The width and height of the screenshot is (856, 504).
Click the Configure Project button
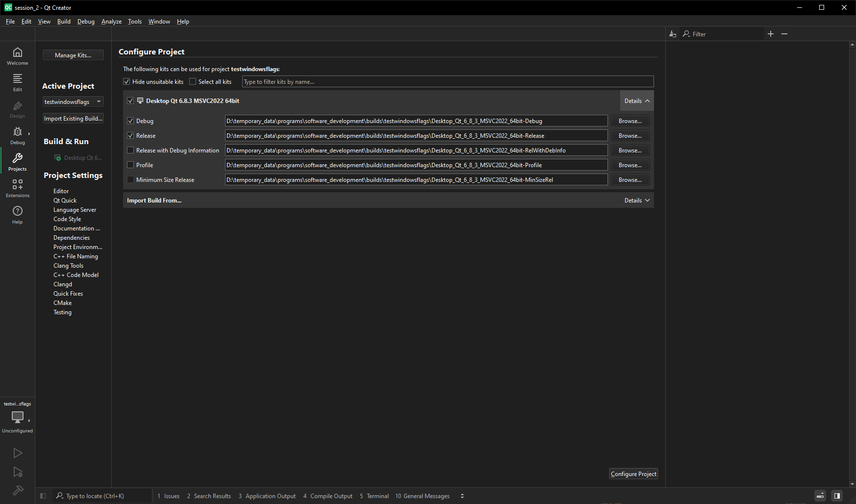point(633,474)
